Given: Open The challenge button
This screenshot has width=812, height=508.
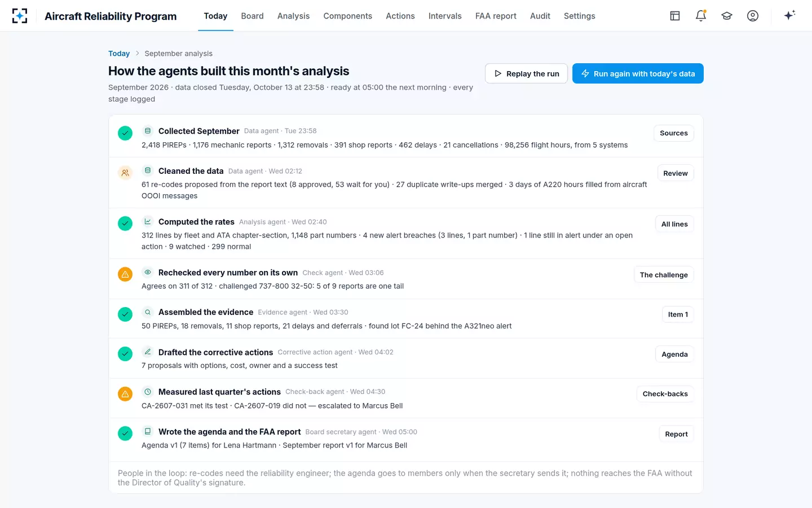Looking at the screenshot, I should click(x=664, y=275).
